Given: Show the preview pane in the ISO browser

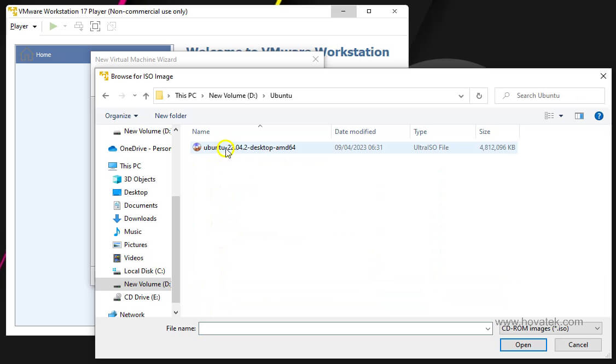Looking at the screenshot, I should [x=579, y=115].
